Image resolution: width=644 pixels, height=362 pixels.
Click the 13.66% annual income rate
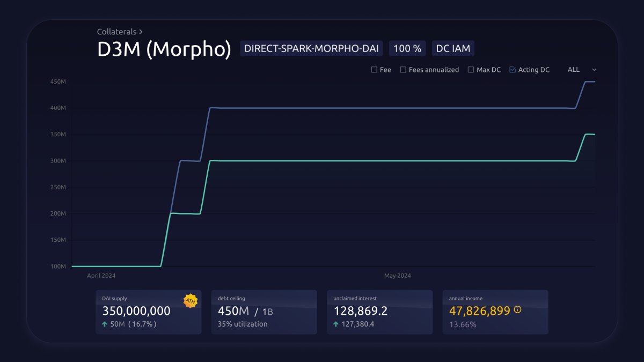463,324
